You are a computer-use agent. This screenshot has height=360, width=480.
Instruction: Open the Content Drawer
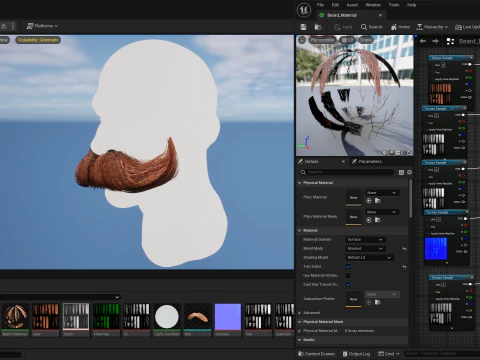(x=317, y=354)
